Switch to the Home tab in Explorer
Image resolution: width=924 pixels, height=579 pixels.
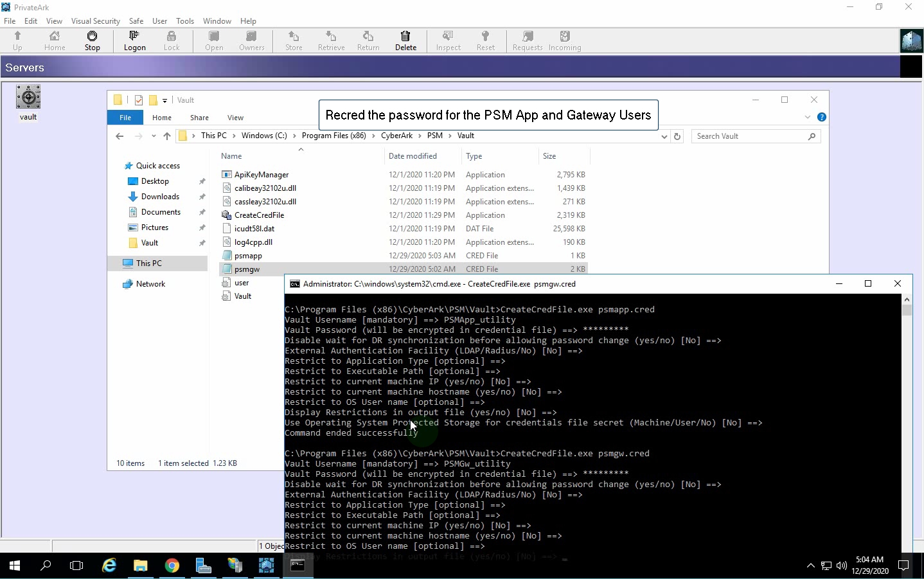[x=162, y=118]
